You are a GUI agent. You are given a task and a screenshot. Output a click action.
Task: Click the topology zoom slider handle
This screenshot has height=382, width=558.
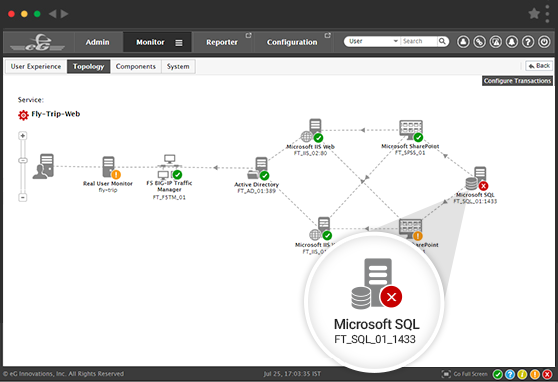(23, 161)
